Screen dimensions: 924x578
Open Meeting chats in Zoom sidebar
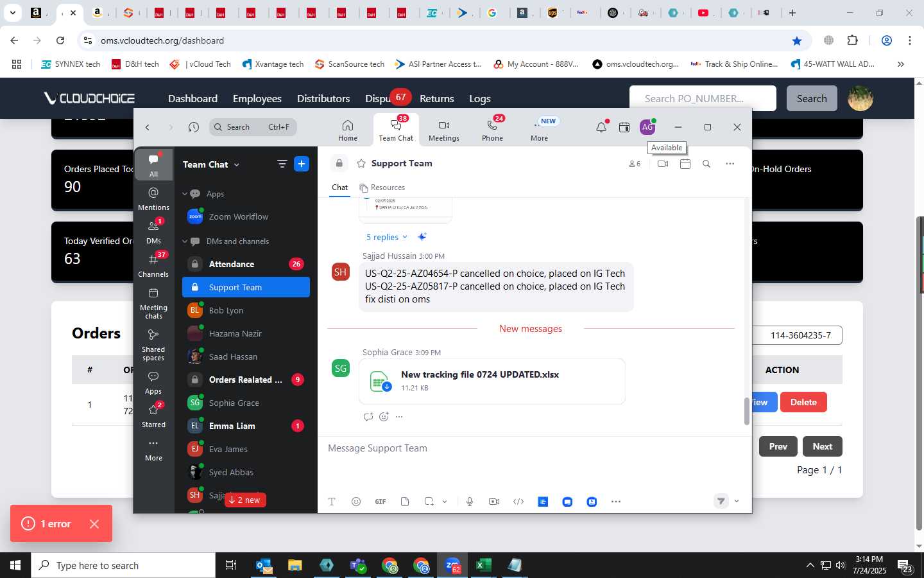(153, 303)
